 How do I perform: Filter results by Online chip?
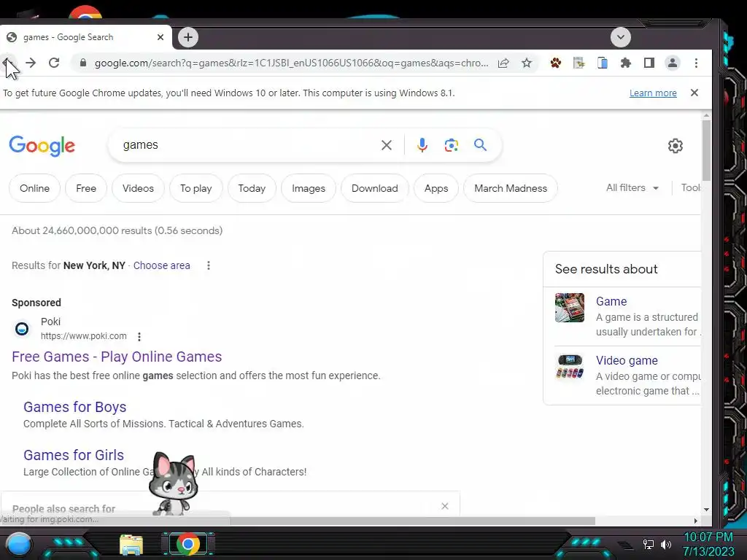[35, 188]
